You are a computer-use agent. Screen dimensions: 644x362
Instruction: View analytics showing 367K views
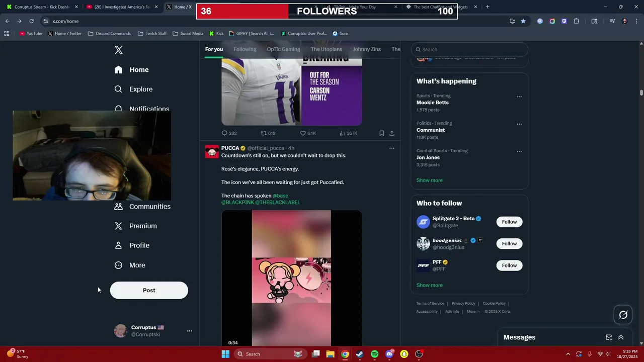[348, 133]
